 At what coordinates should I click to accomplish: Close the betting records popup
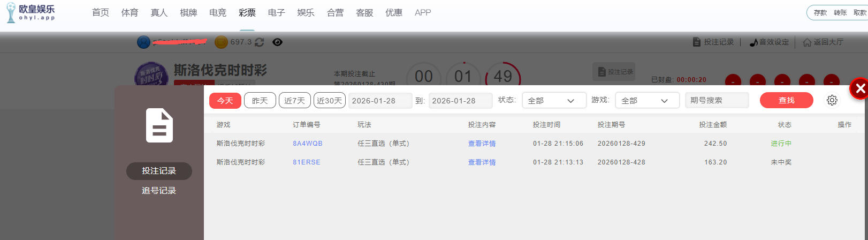click(859, 89)
